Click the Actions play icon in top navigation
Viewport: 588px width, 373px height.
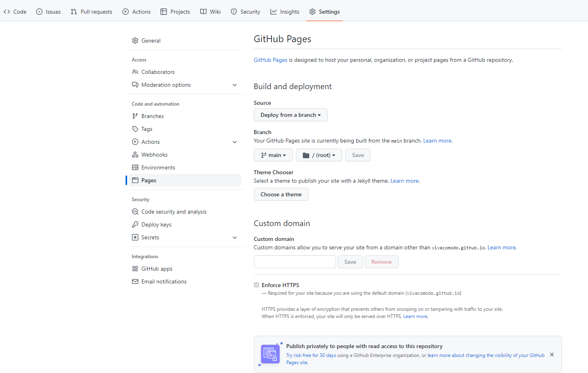(x=126, y=12)
